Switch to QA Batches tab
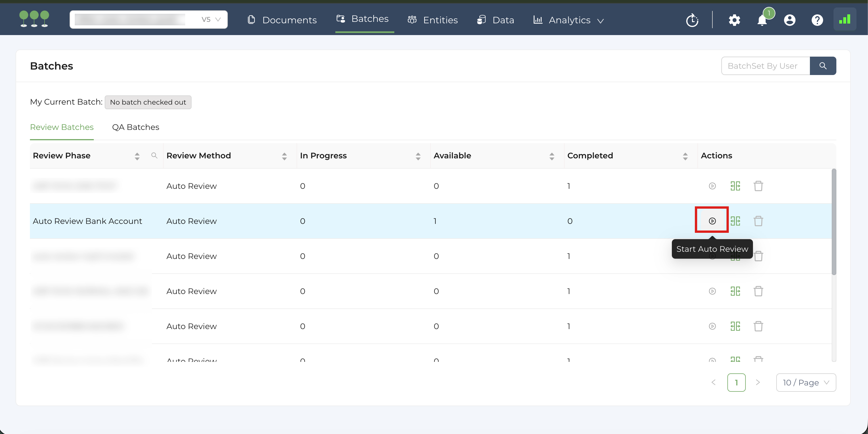This screenshot has width=868, height=434. [x=135, y=127]
